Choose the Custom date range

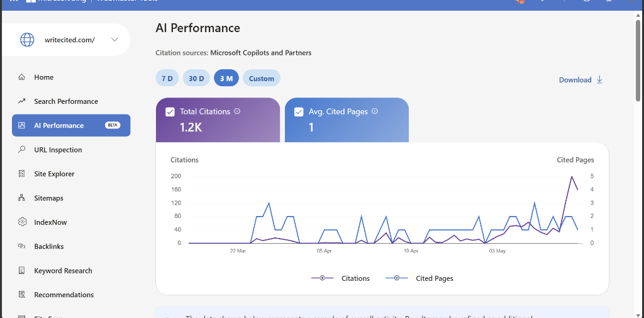pyautogui.click(x=262, y=78)
